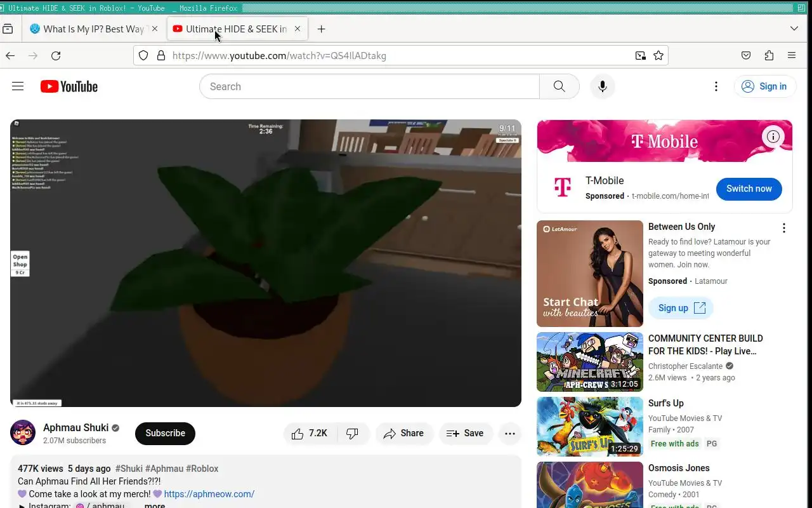812x508 pixels.
Task: Save the video to a playlist
Action: coord(466,433)
